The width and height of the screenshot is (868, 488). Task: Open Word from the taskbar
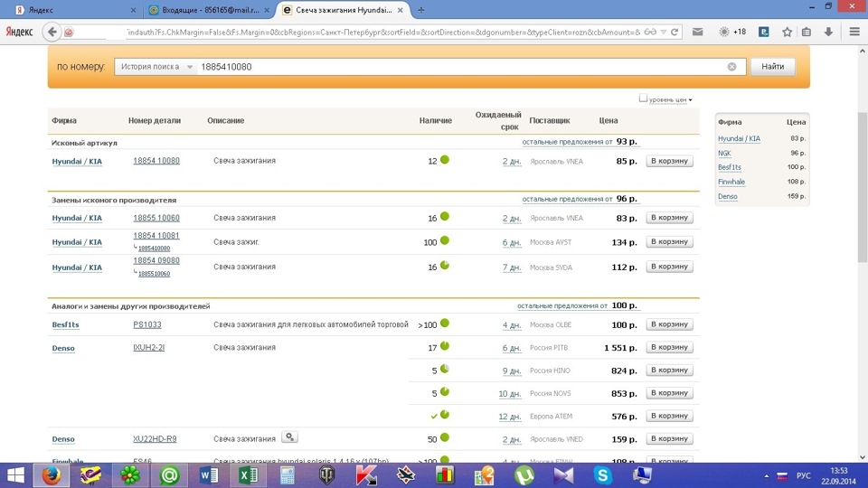[209, 475]
